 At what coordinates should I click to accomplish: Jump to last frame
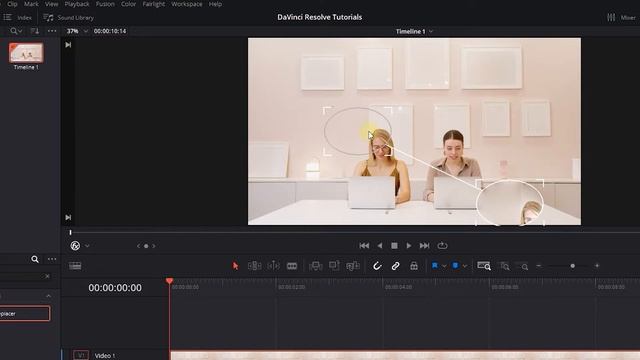click(424, 246)
